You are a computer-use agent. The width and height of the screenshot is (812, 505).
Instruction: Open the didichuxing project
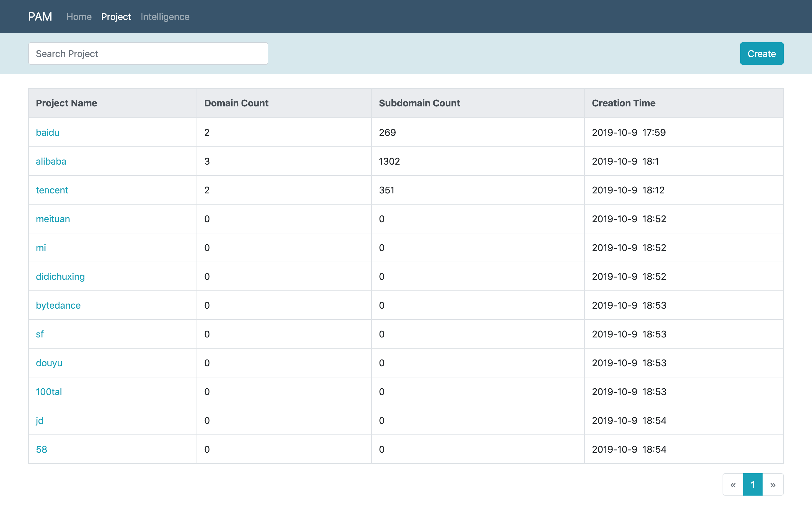(x=60, y=277)
